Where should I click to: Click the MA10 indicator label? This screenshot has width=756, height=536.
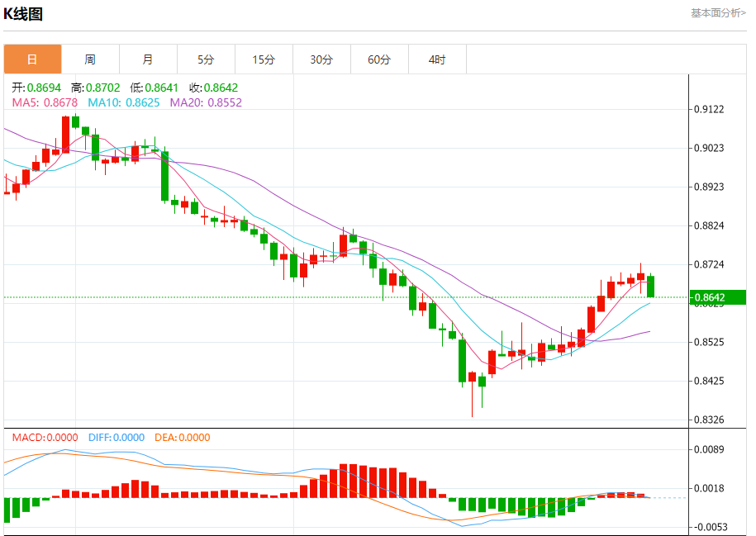[x=123, y=102]
